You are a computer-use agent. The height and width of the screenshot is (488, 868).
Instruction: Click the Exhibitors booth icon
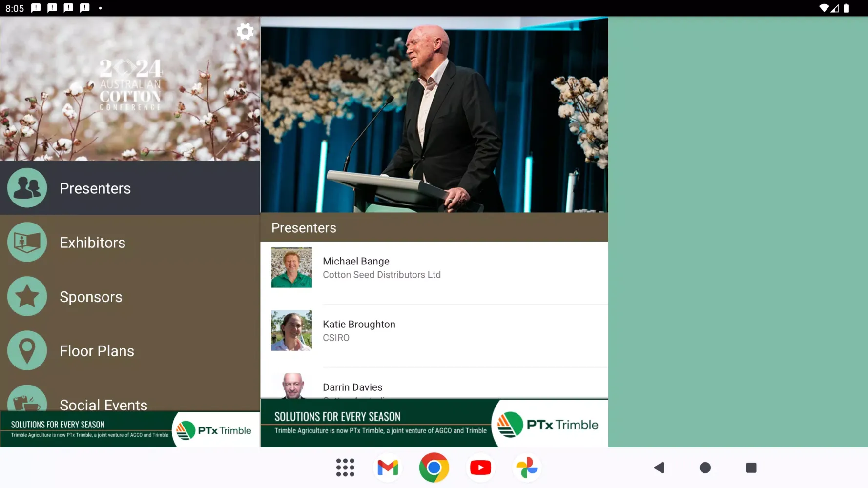click(x=27, y=242)
